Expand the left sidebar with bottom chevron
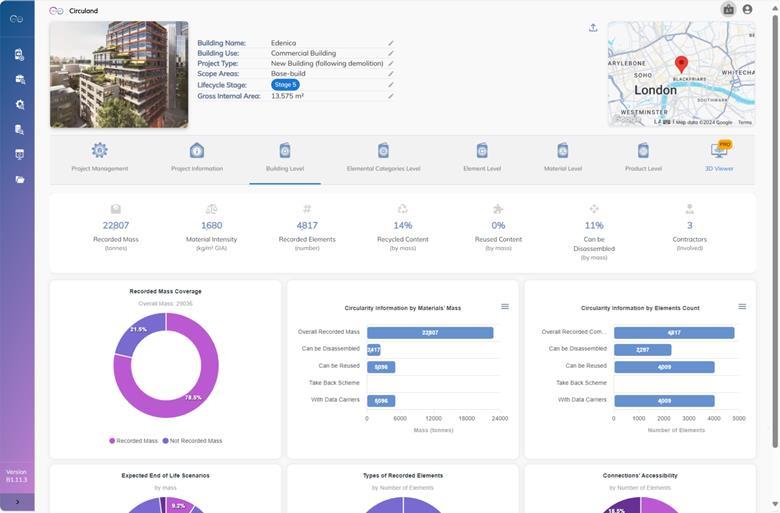 (x=17, y=502)
